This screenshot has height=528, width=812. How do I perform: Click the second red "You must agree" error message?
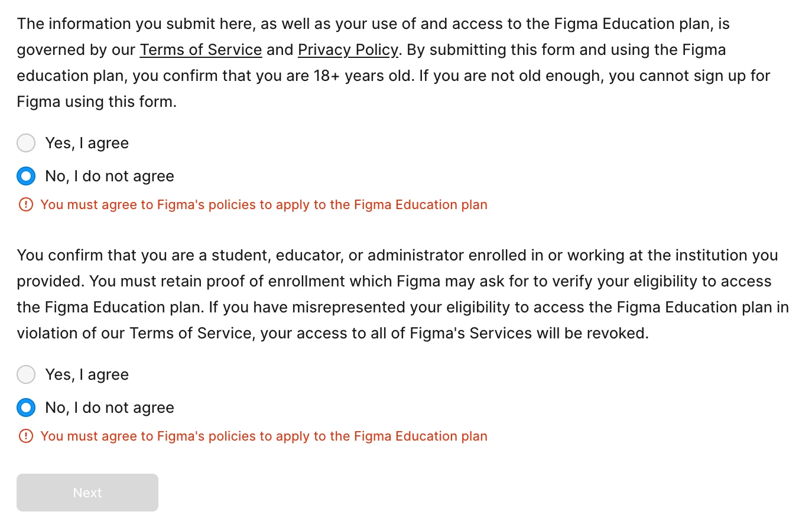[x=264, y=436]
